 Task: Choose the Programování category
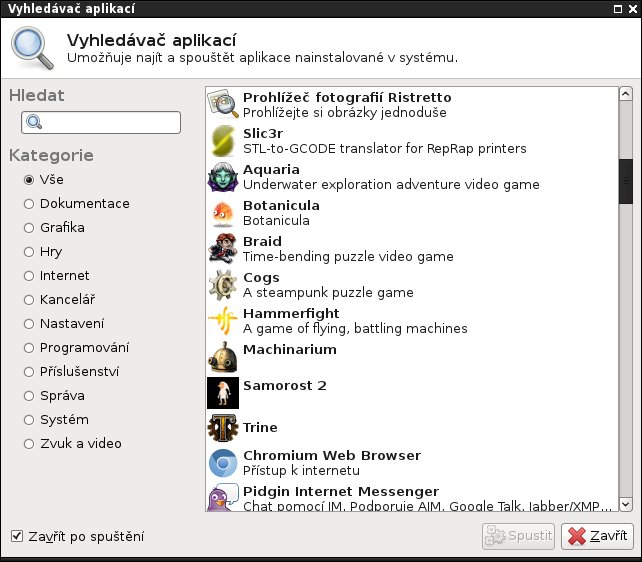pyautogui.click(x=77, y=348)
